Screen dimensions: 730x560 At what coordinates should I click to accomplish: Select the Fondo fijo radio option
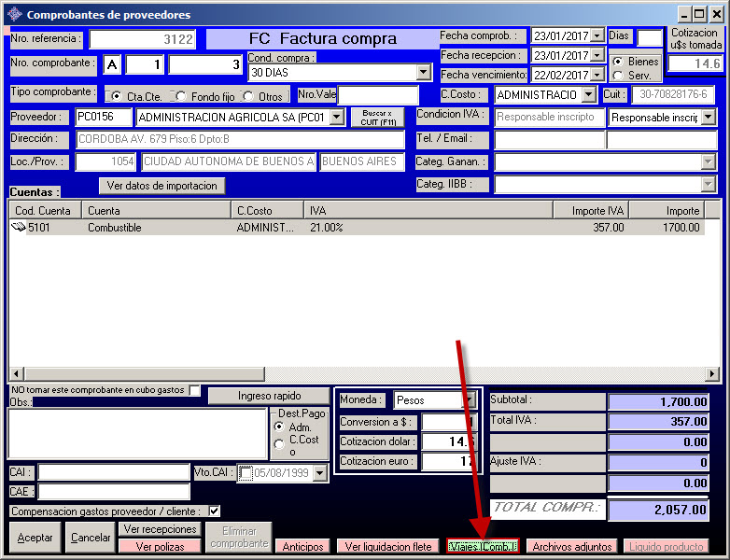[180, 96]
